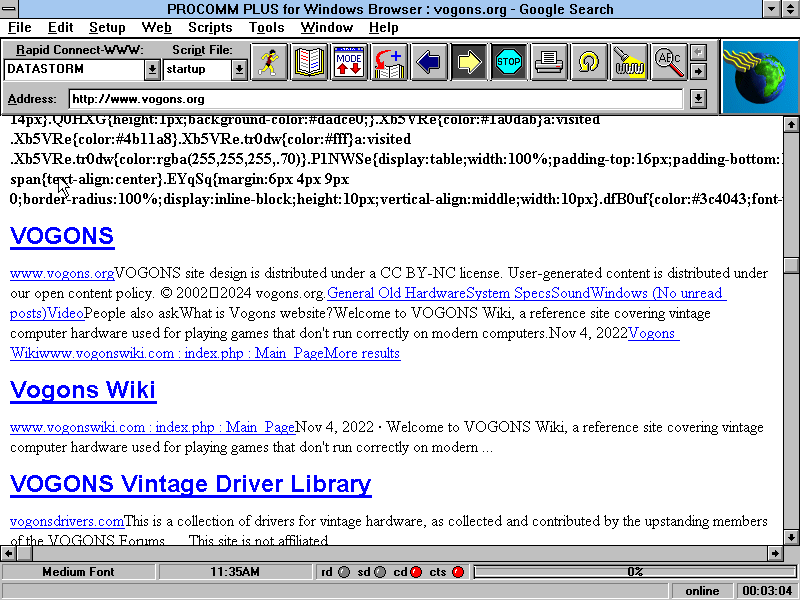Click the horizontal scrollbar thumb

point(24,553)
